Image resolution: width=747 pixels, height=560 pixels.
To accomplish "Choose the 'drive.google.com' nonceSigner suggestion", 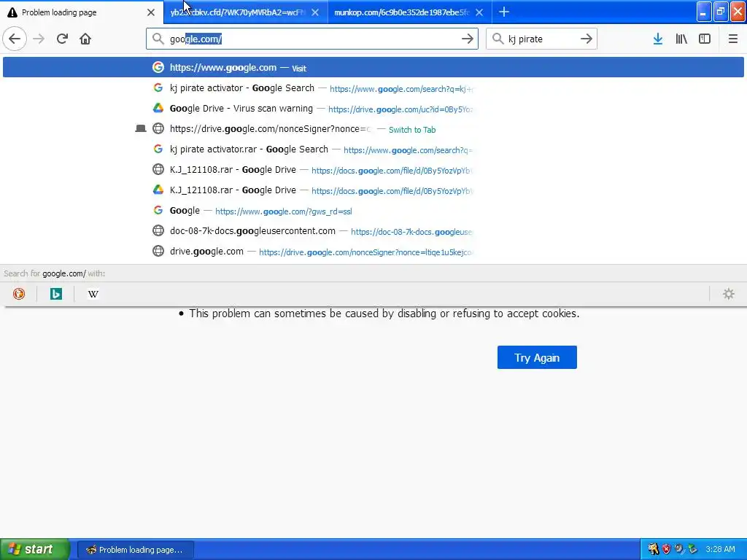I will [373, 252].
